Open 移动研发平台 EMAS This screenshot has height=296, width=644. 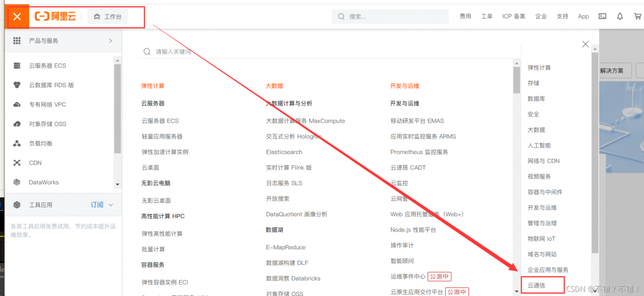coord(417,121)
